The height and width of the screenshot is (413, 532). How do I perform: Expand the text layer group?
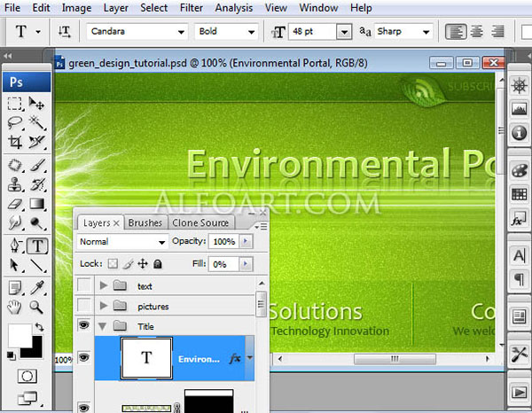pos(104,285)
